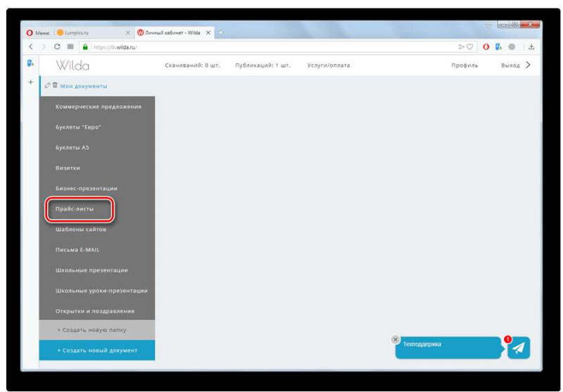This screenshot has width=563, height=392.
Task: Go back with the browser back arrow
Action: coord(31,46)
